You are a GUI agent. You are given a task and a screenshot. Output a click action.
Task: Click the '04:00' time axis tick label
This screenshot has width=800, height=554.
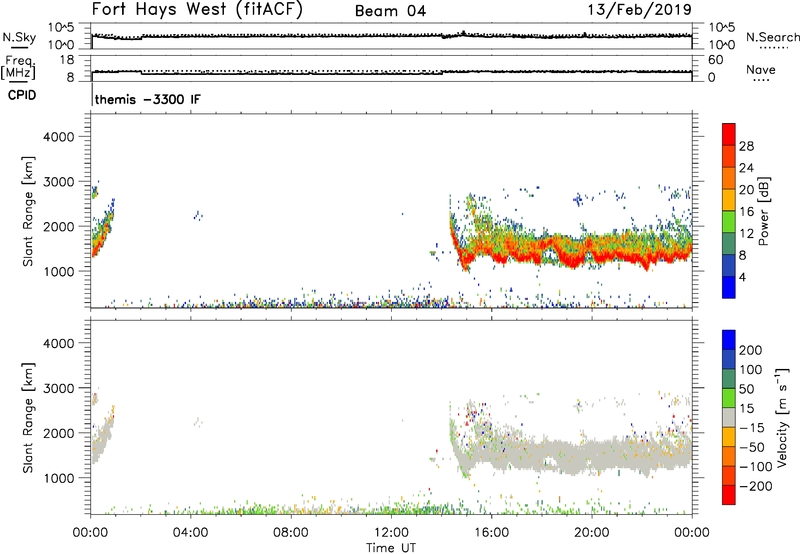tap(190, 533)
